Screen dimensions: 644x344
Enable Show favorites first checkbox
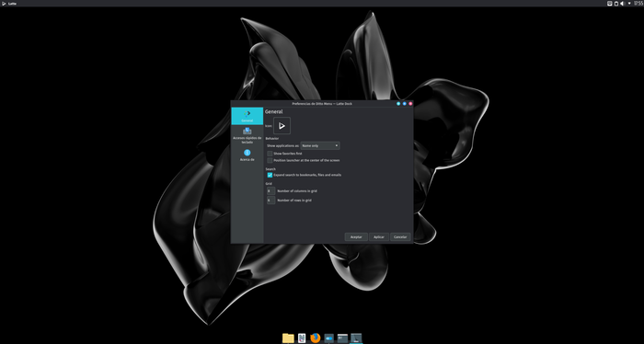pyautogui.click(x=270, y=154)
